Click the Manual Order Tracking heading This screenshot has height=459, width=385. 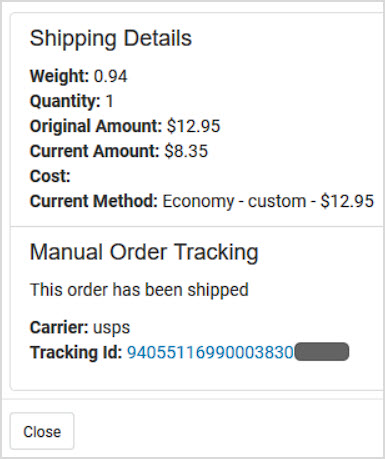tap(144, 252)
